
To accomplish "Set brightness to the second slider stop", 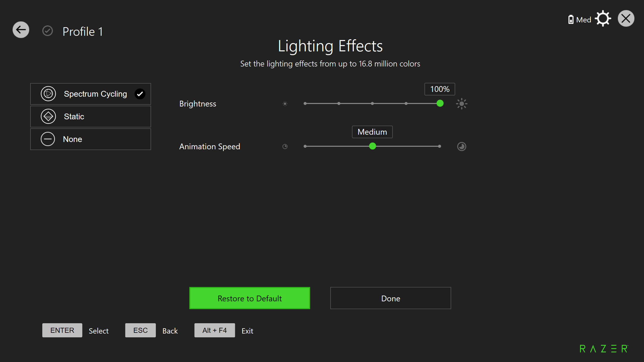I will point(339,103).
